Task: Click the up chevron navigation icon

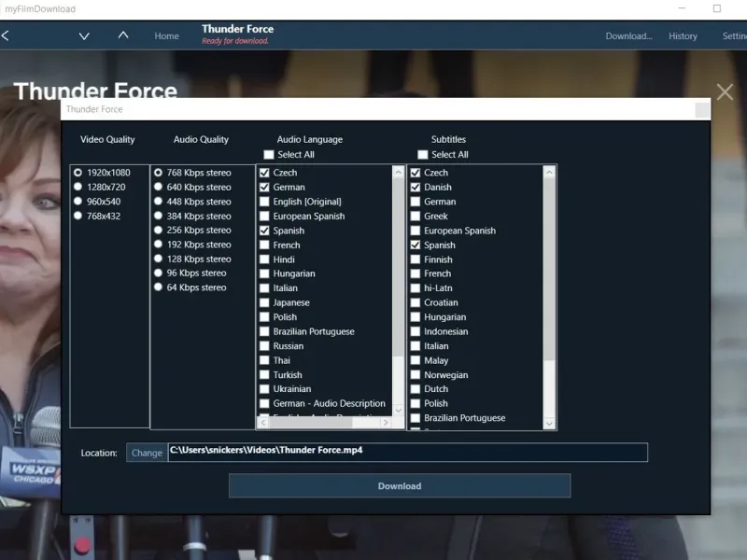Action: [x=123, y=35]
